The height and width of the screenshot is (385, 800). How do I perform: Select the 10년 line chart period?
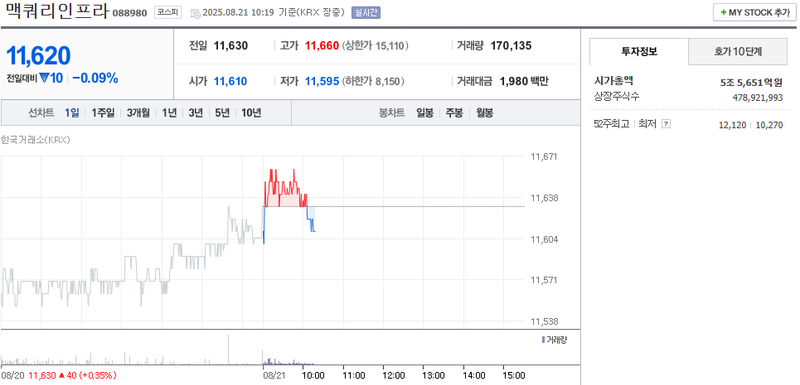251,113
